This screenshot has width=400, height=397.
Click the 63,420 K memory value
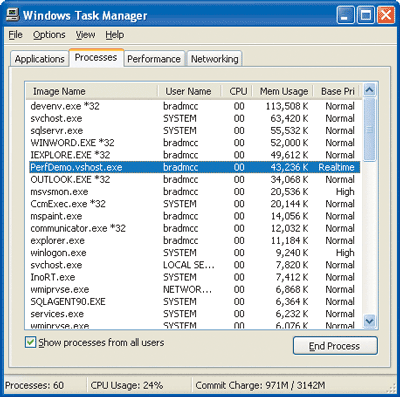coord(289,119)
